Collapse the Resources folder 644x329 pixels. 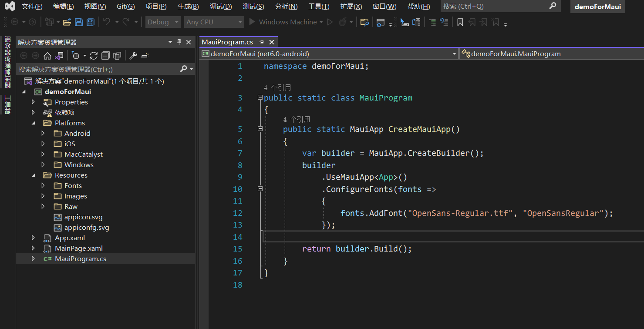tap(34, 175)
